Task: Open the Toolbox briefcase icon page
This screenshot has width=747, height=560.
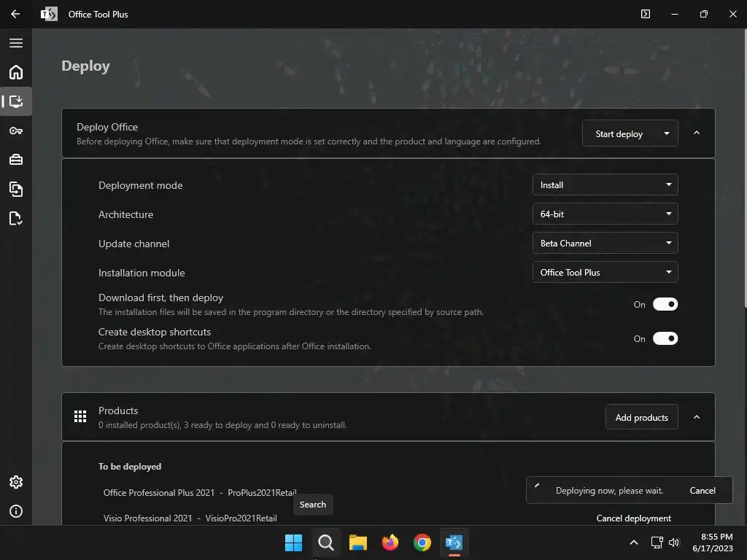Action: [16, 160]
